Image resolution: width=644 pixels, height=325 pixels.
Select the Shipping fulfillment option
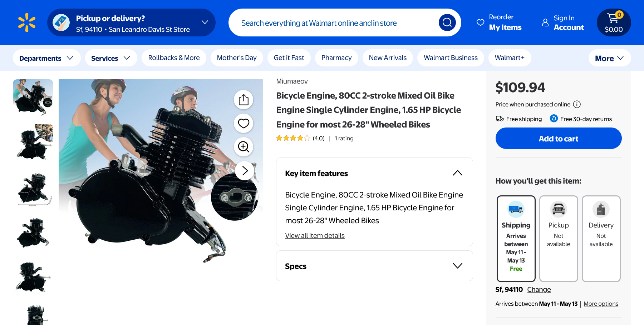pyautogui.click(x=516, y=239)
